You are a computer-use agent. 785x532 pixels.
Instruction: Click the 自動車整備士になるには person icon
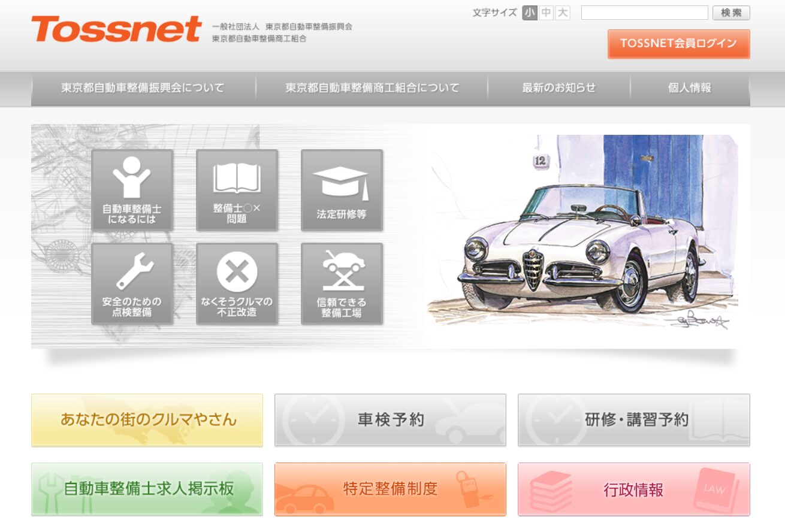132,190
